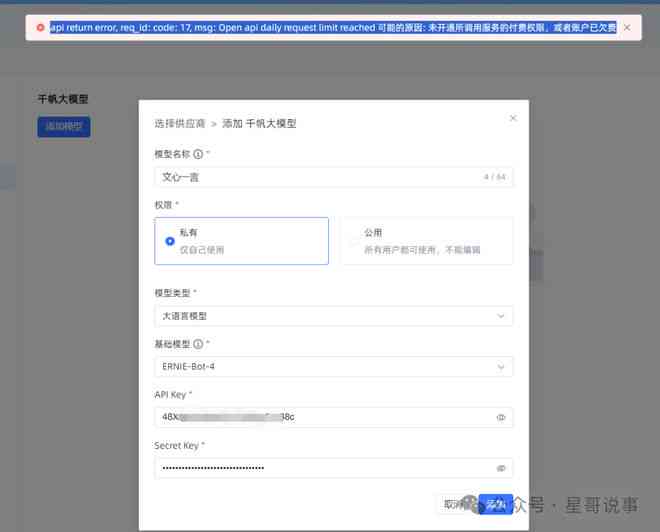Expand the 基础模型 dropdown showing ERNIE-Bot-4

click(x=333, y=367)
